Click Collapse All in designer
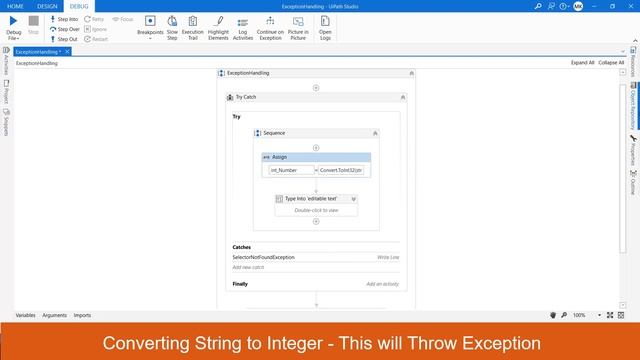The width and height of the screenshot is (640, 360). tap(611, 62)
